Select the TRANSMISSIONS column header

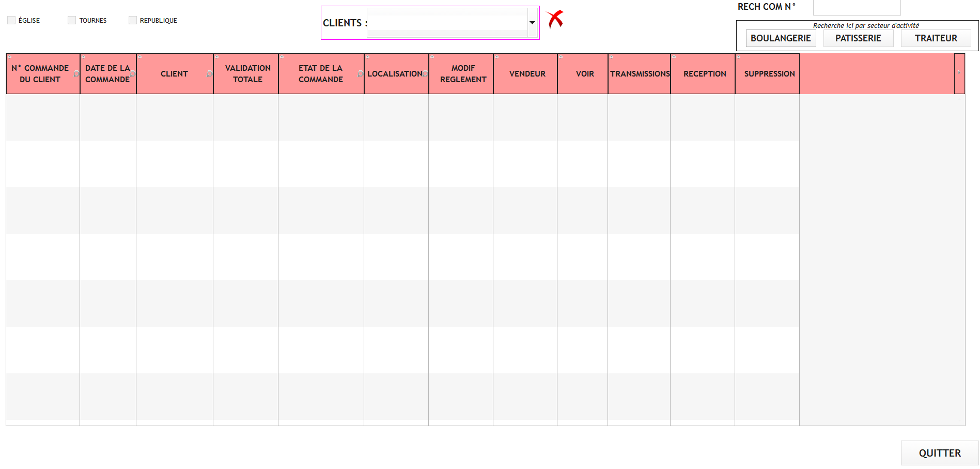point(640,73)
